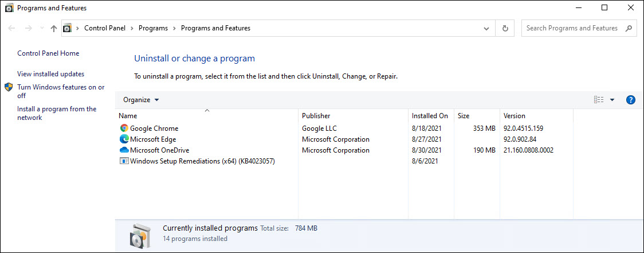This screenshot has width=644, height=253.
Task: Click the blue Help question mark icon
Action: [x=631, y=100]
